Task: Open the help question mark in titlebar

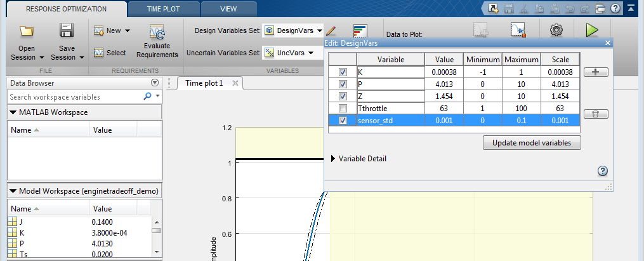Action: (615, 9)
